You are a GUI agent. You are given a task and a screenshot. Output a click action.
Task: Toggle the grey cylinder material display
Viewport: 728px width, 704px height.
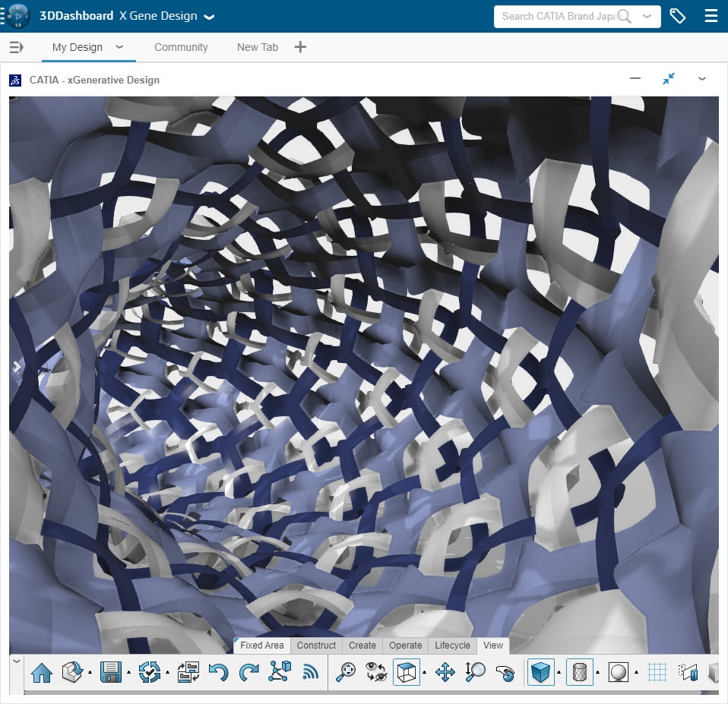pyautogui.click(x=579, y=672)
